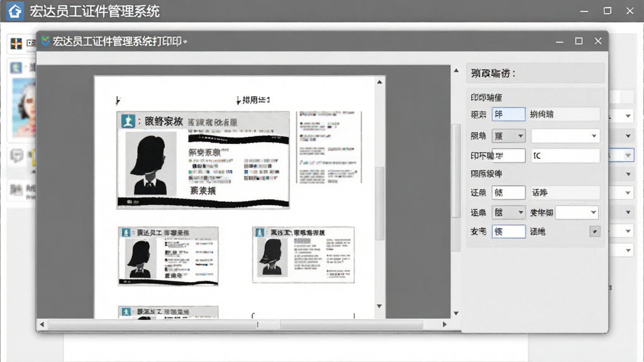The height and width of the screenshot is (362, 644).
Task: Focus the highlighted input in the upper settings section's first row
Action: [x=508, y=114]
